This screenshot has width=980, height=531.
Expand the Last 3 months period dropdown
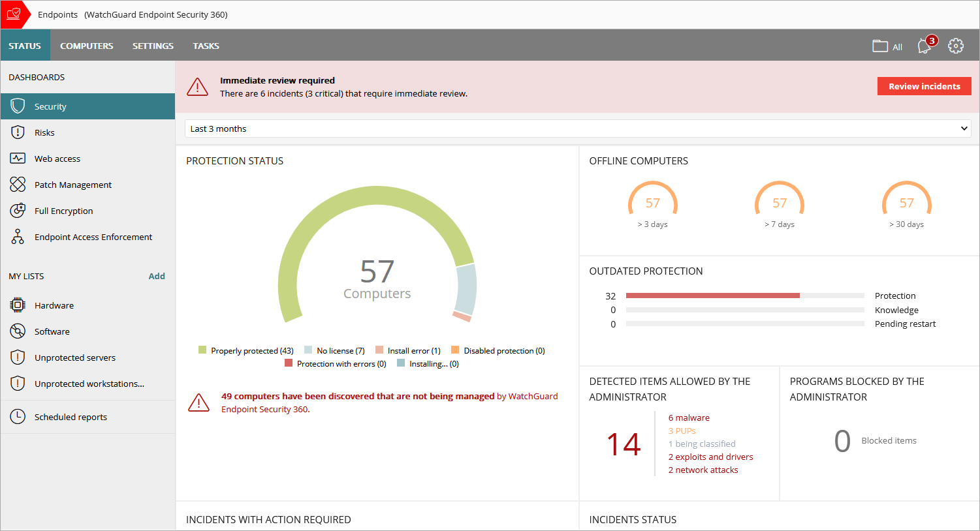pyautogui.click(x=578, y=129)
